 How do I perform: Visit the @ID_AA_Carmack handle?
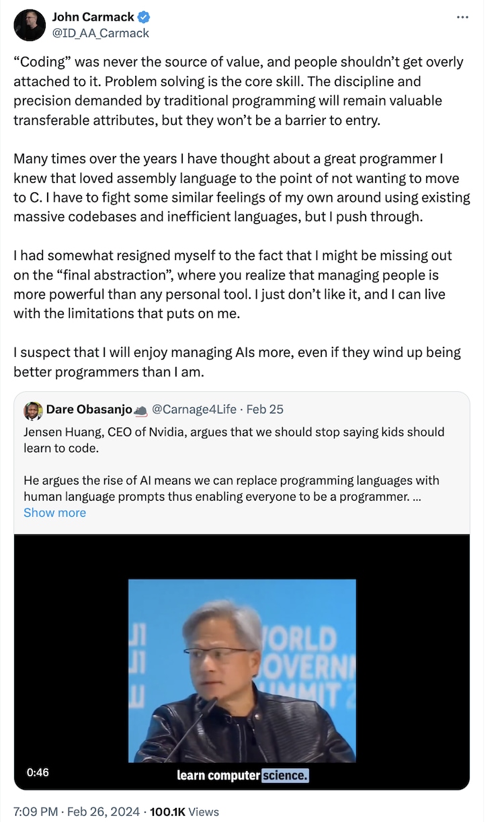tap(101, 32)
